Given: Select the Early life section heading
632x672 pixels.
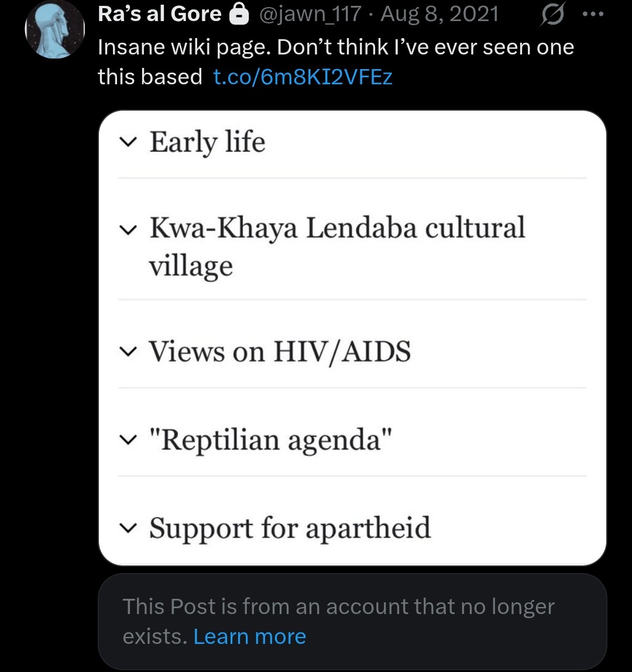Looking at the screenshot, I should coord(207,142).
